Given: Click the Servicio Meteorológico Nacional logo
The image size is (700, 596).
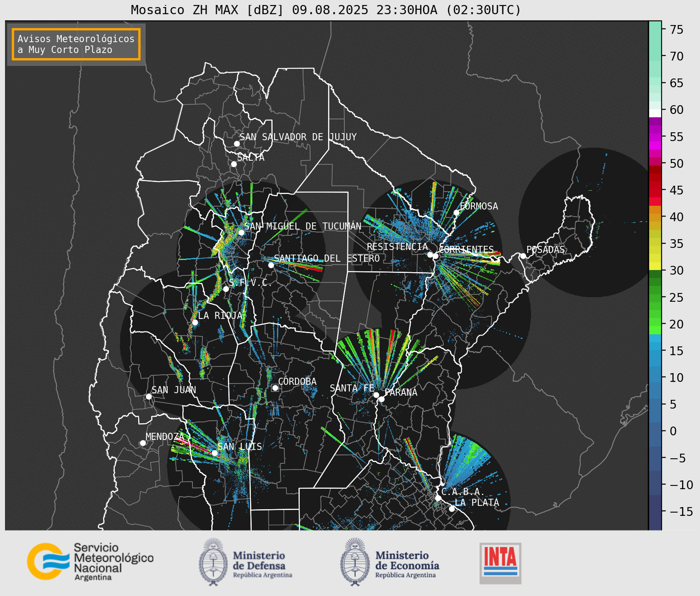Looking at the screenshot, I should (90, 561).
